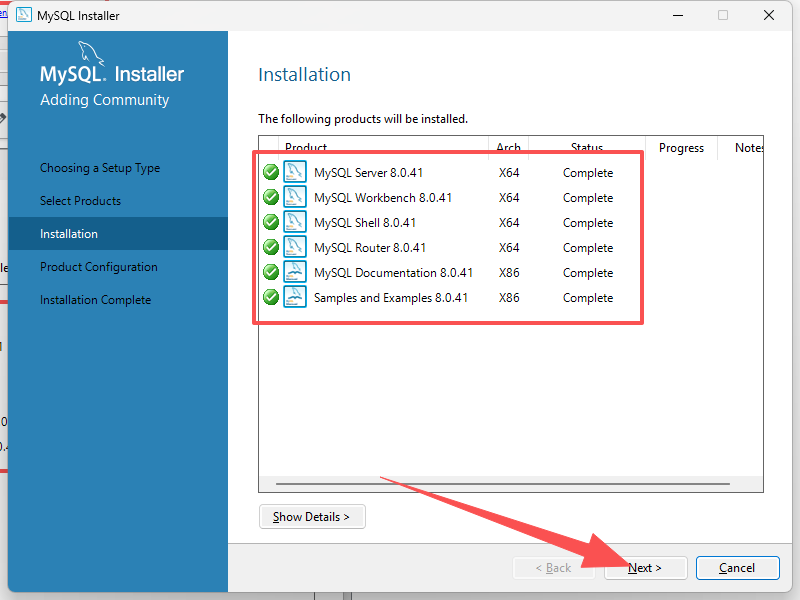Click the MySQL Workbench 8.0.41 product icon
Screen dimensions: 800x600
[295, 197]
